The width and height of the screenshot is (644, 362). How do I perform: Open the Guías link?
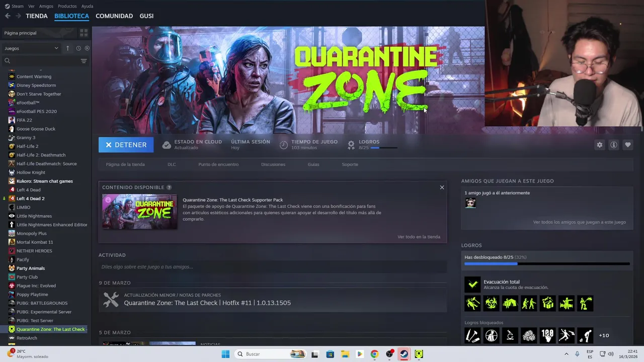(x=313, y=164)
